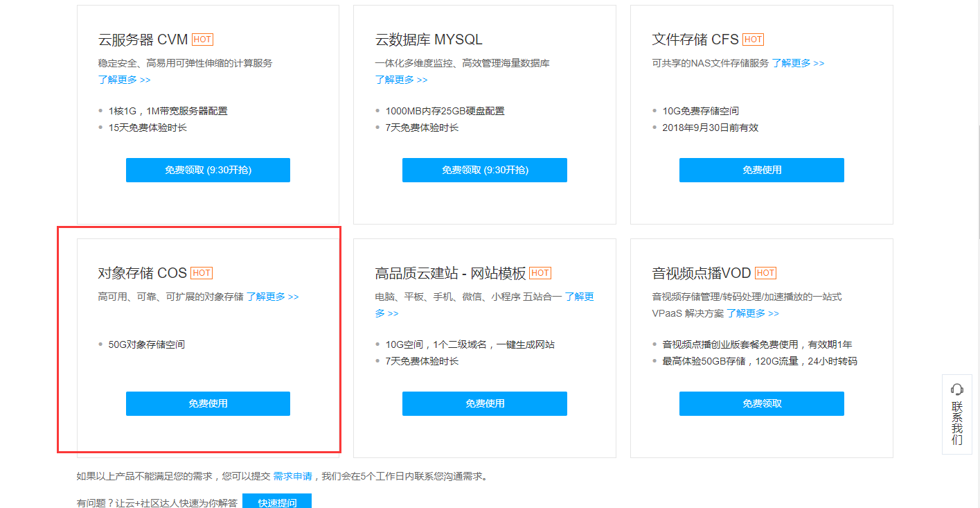Claim the free 云数据库 MYSQL trial
Viewport: 980px width, 508px height.
point(484,170)
